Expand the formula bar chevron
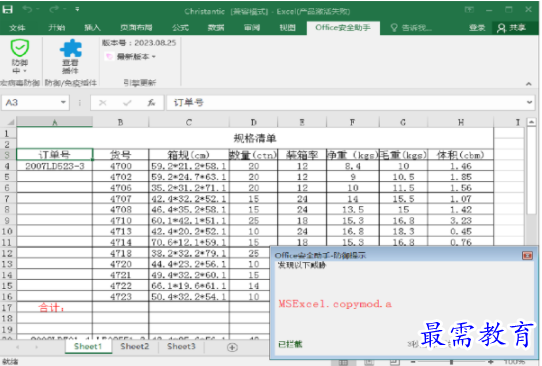This screenshot has width=542, height=366. tap(529, 102)
